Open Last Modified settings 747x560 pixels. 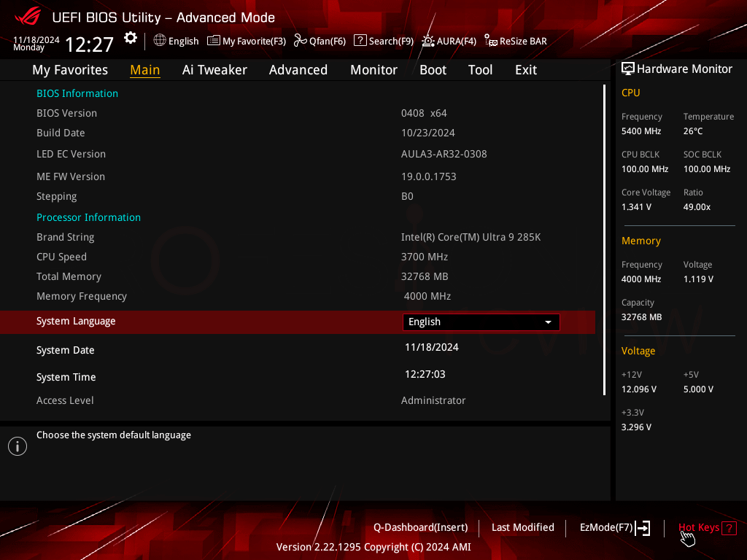click(x=522, y=528)
